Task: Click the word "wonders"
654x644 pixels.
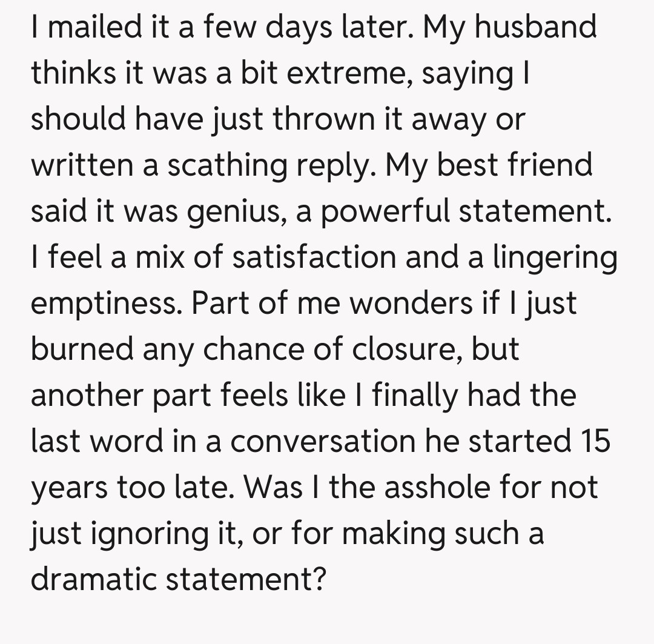Action: [x=412, y=304]
